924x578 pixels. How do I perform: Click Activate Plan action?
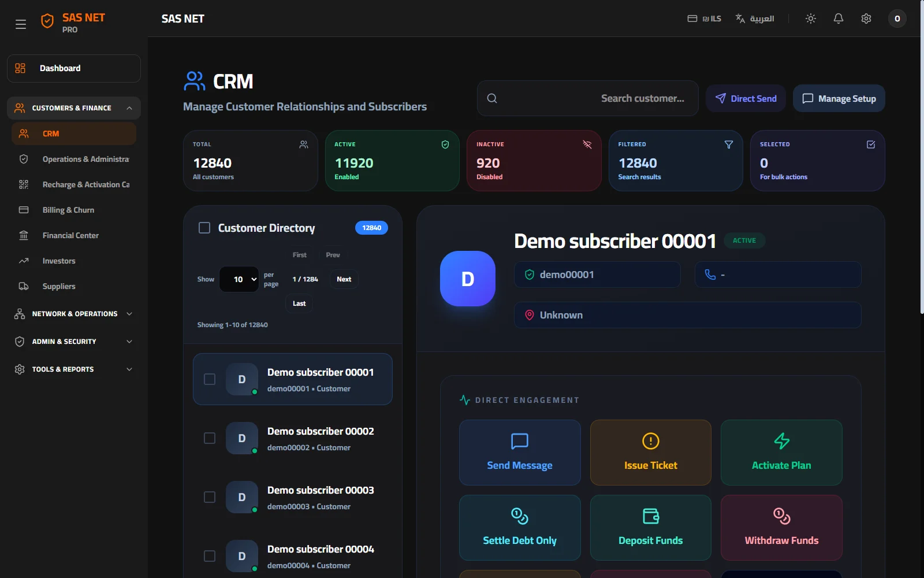(x=781, y=453)
